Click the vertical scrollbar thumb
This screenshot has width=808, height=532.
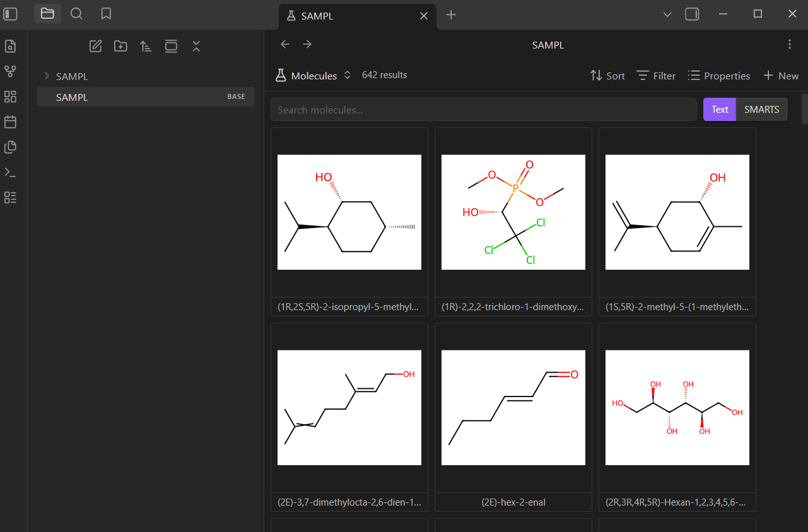tap(805, 109)
